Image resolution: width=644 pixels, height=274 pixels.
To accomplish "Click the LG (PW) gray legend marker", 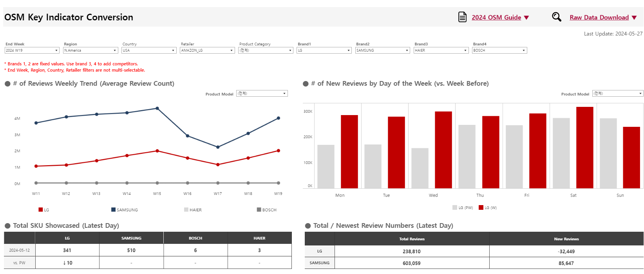I will 455,207.
